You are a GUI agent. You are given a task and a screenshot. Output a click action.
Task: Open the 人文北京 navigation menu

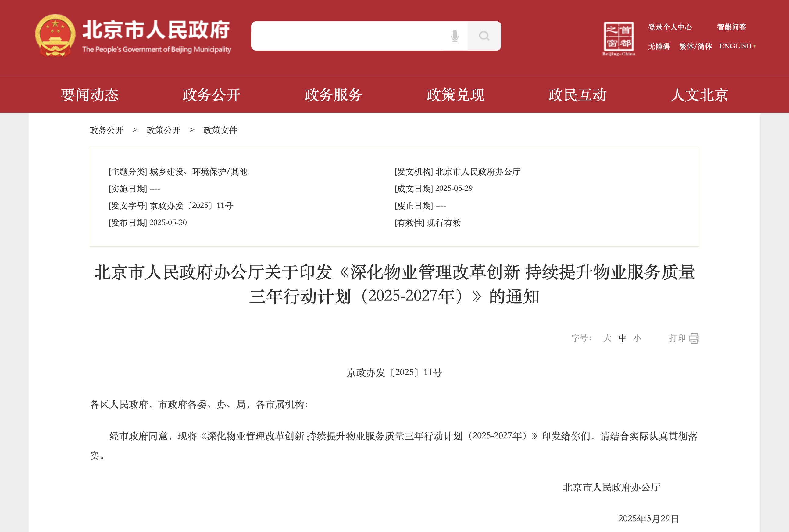tap(699, 95)
